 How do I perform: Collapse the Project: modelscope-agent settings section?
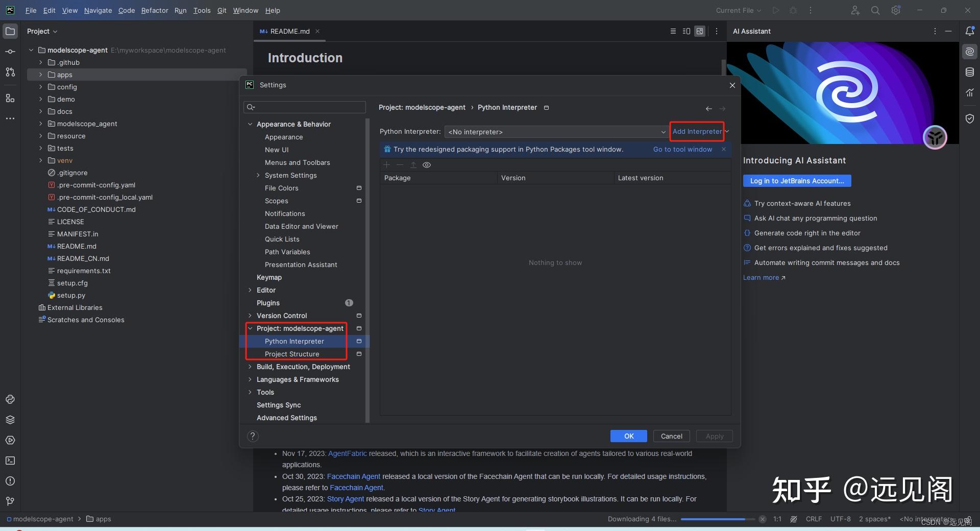[x=250, y=328]
